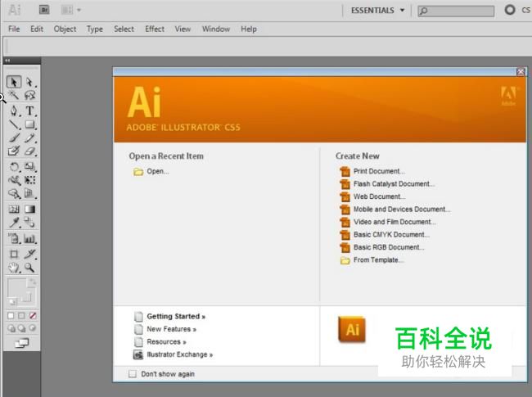The image size is (532, 397).
Task: Select the Zoom tool
Action: point(29,268)
